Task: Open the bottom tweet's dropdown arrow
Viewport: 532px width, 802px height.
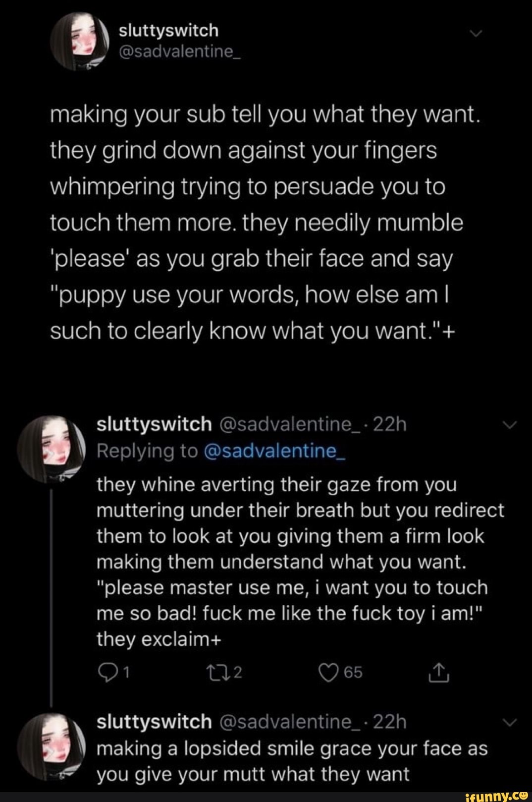Action: coord(509,723)
